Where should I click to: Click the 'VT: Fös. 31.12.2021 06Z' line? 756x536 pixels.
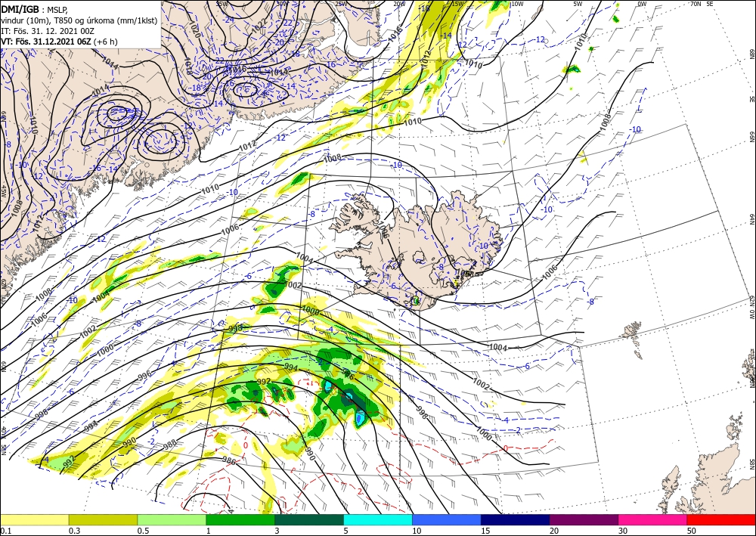[x=46, y=42]
